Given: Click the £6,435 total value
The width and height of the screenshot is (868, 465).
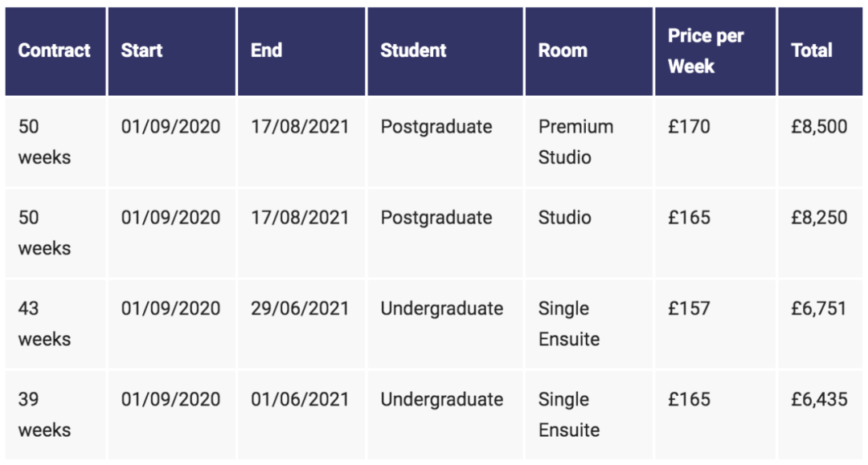Looking at the screenshot, I should (819, 399).
